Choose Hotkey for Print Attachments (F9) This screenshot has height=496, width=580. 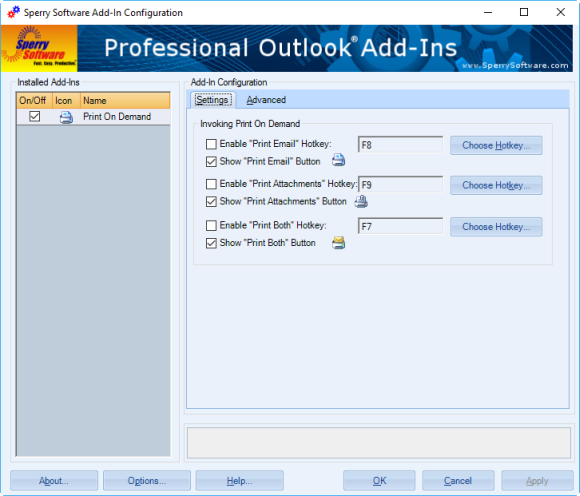click(496, 185)
